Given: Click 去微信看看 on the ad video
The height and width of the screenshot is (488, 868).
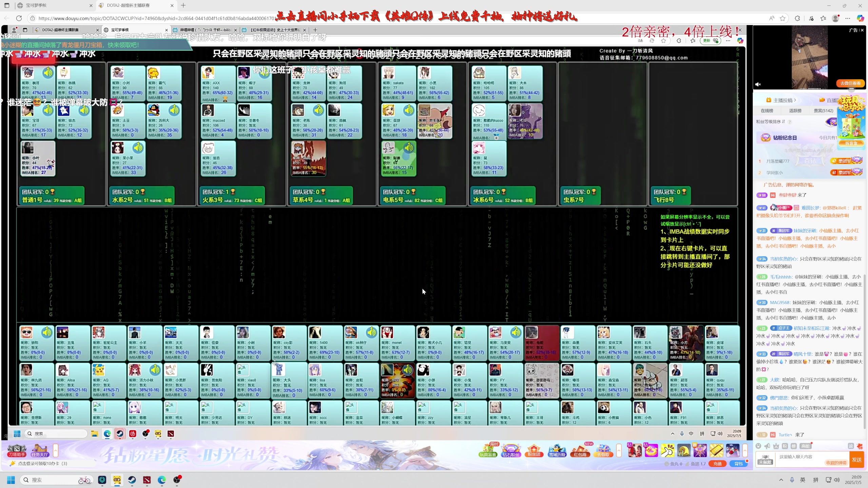Looking at the screenshot, I should [850, 83].
